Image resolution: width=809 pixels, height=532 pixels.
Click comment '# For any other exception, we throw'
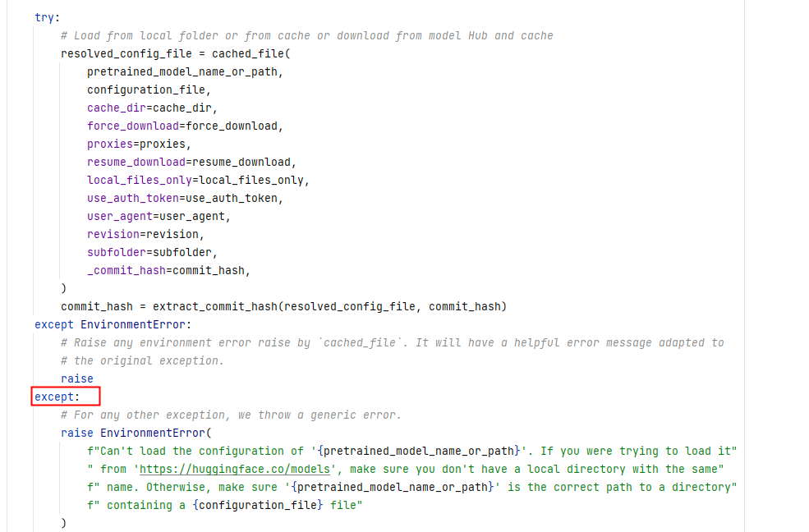click(x=231, y=415)
